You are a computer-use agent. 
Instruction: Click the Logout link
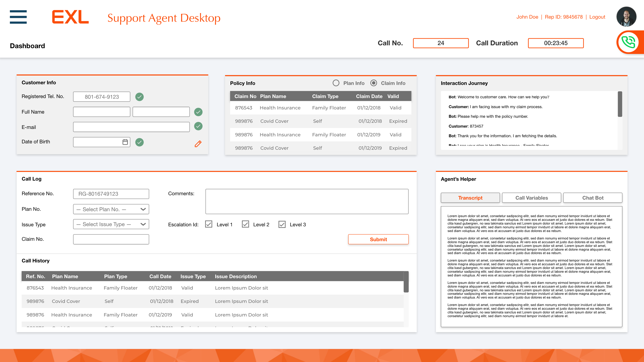pyautogui.click(x=597, y=17)
